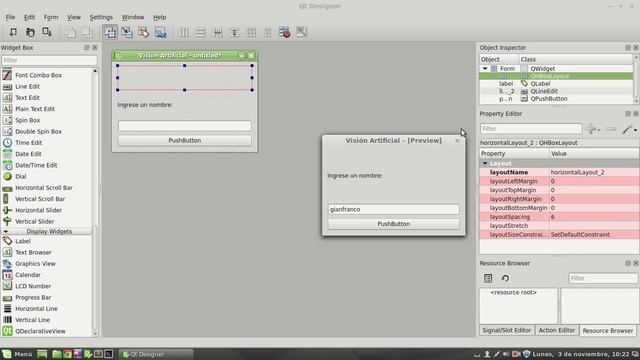Select the Edit Buddies mode icon
The width and height of the screenshot is (640, 360).
pyautogui.click(x=144, y=32)
